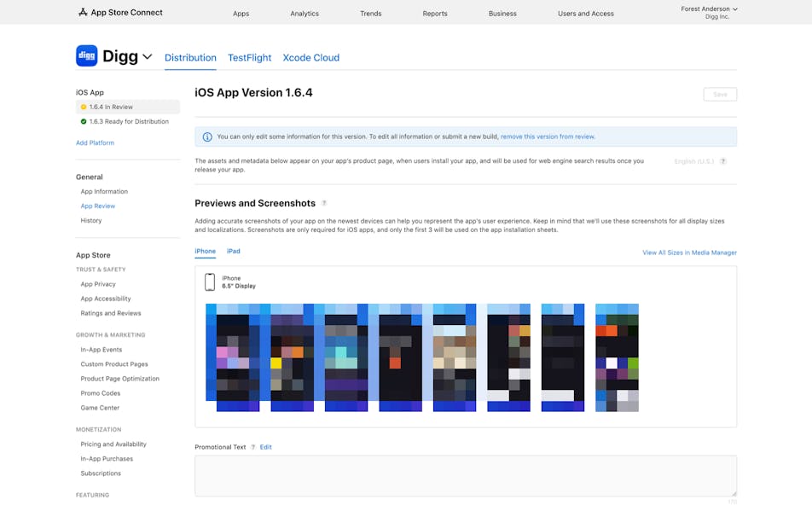Click the help icon next to Promotional Text
This screenshot has height=505, width=812.
tap(253, 447)
